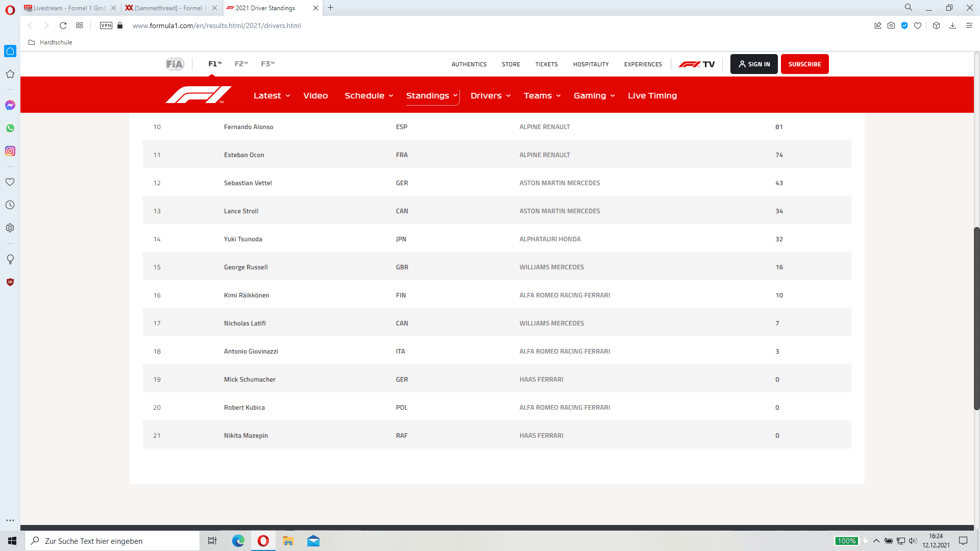Open downloads icon in toolbar

tap(952, 26)
